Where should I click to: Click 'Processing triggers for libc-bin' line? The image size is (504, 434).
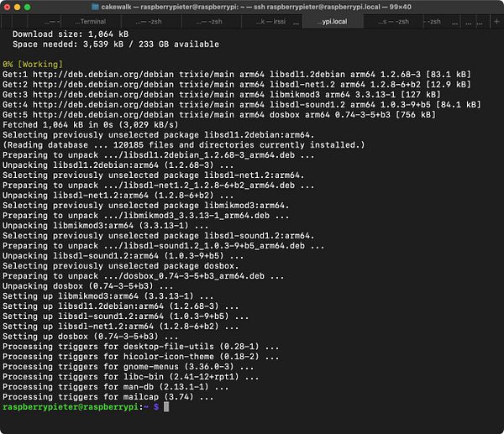pos(131,377)
